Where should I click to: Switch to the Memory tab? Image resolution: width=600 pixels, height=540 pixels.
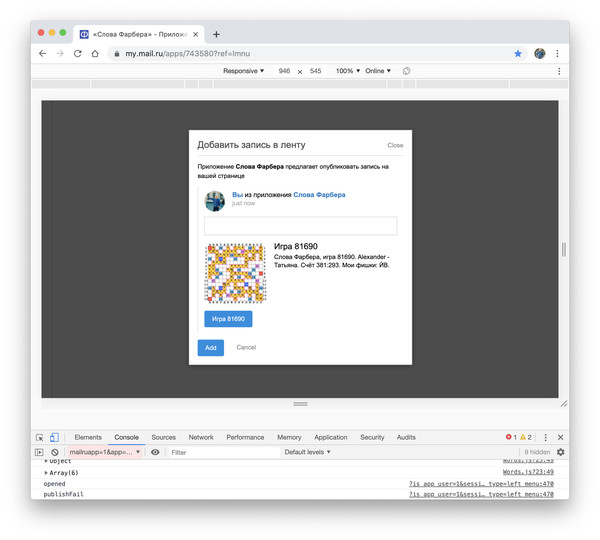[289, 437]
